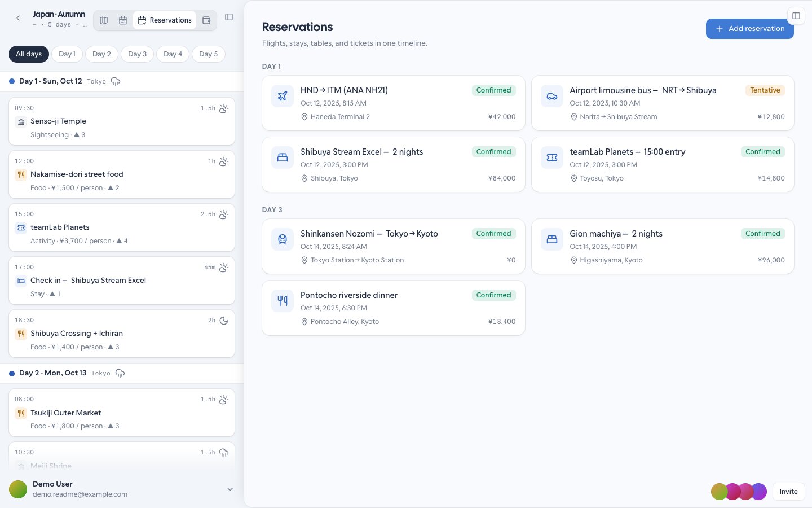Filter itinerary to Day 3
812x508 pixels.
click(x=138, y=54)
